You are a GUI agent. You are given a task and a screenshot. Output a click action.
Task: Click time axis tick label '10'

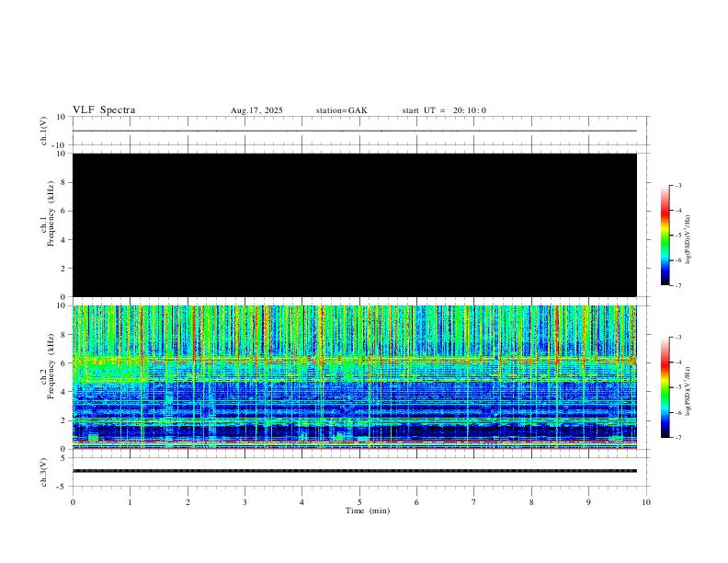point(646,502)
